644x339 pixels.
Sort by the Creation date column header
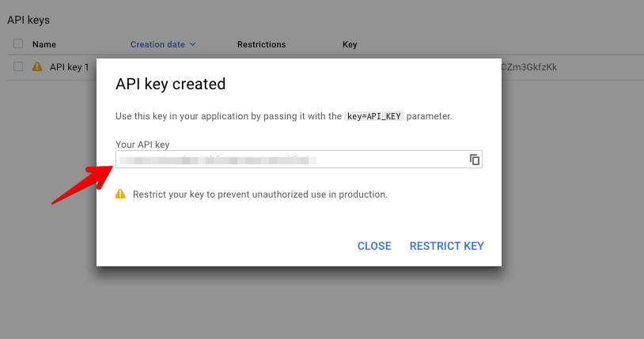point(157,45)
